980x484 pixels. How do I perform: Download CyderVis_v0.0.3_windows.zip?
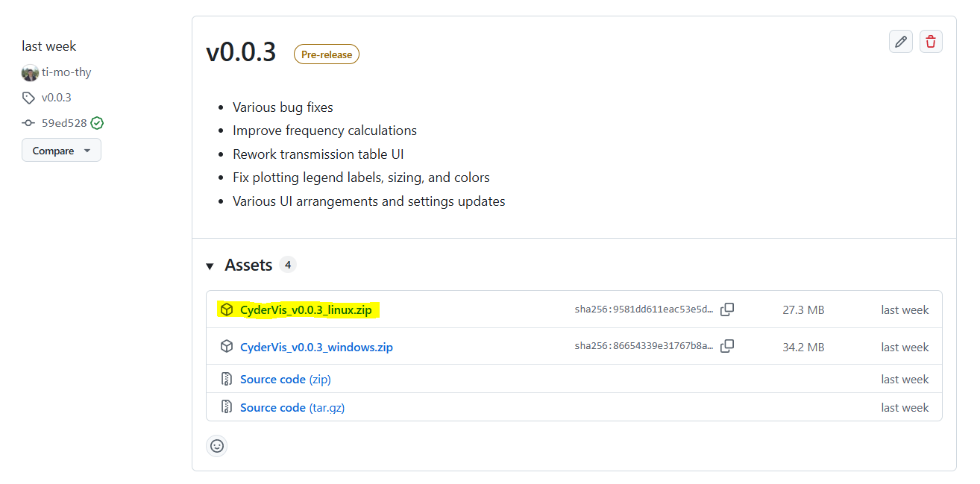point(316,348)
